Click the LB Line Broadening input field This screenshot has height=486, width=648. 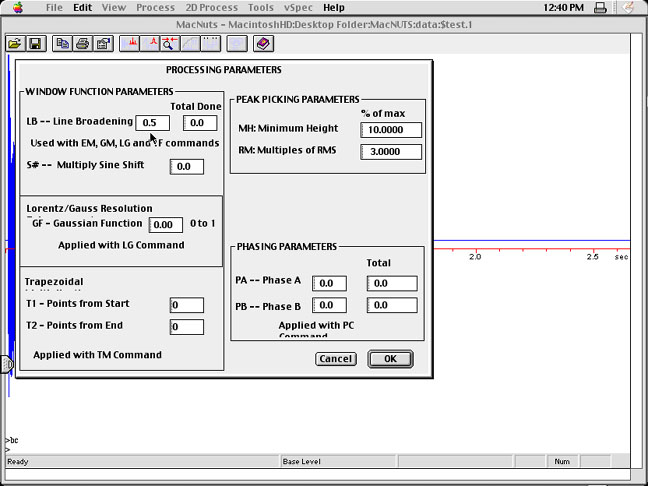coord(152,123)
